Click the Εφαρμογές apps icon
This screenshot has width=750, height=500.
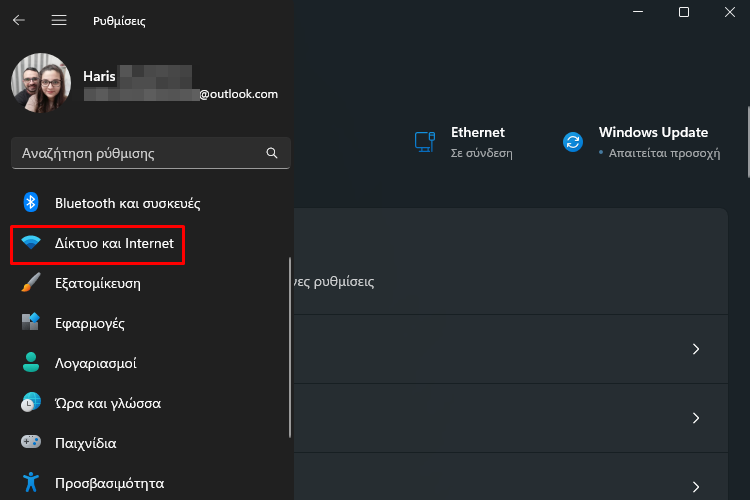pos(31,322)
